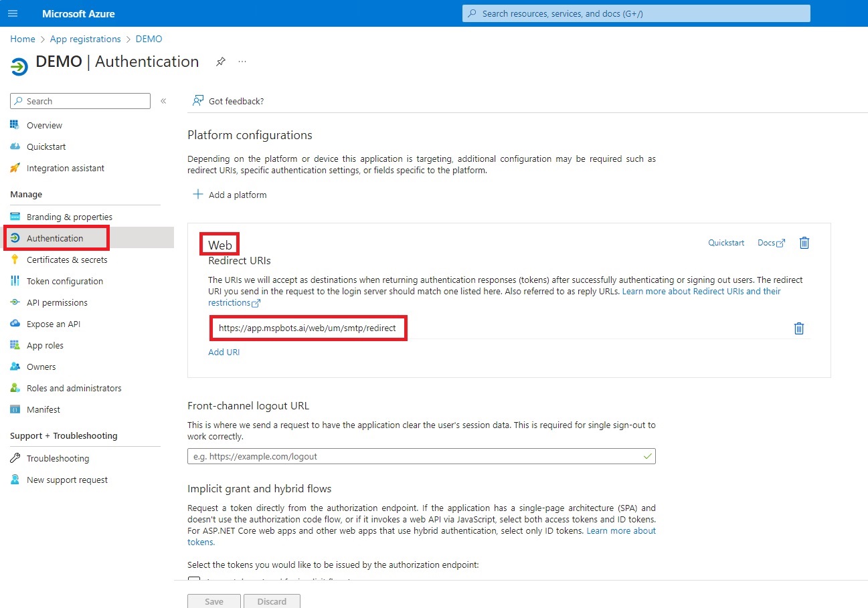Delete the mspbots redirect URI
The height and width of the screenshot is (608, 868).
(798, 328)
